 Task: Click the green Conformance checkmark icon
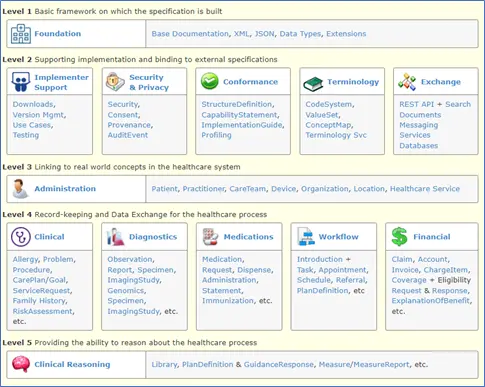point(210,81)
